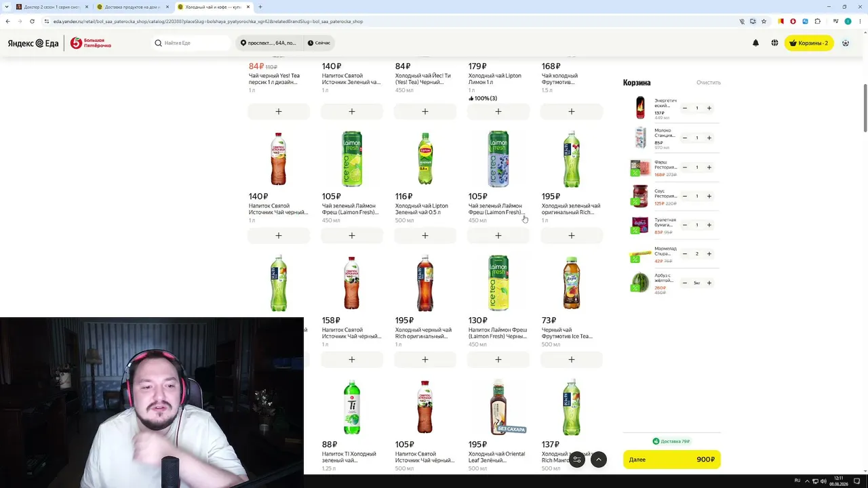Add the 168₽ Фрутмотив cold tea to cart
Screen dimensions: 868x488
tap(572, 111)
